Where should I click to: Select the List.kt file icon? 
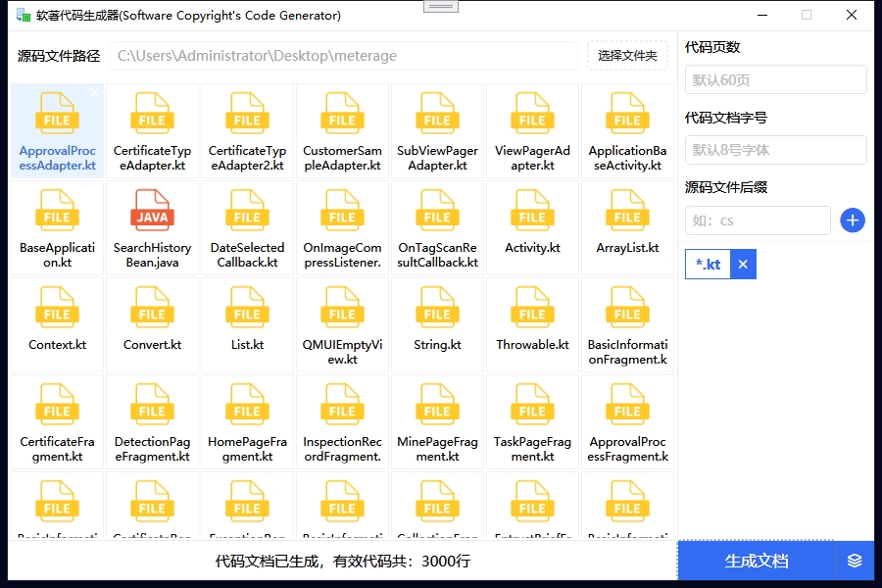pos(247,307)
